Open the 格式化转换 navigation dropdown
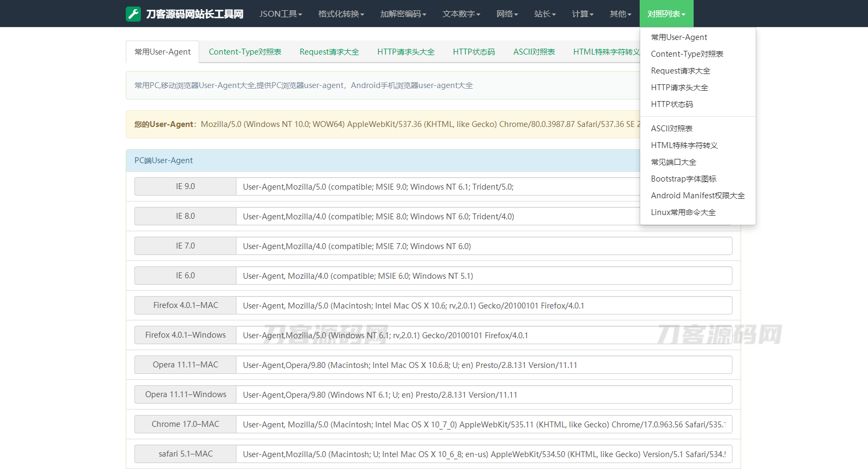This screenshot has height=469, width=868. [341, 14]
